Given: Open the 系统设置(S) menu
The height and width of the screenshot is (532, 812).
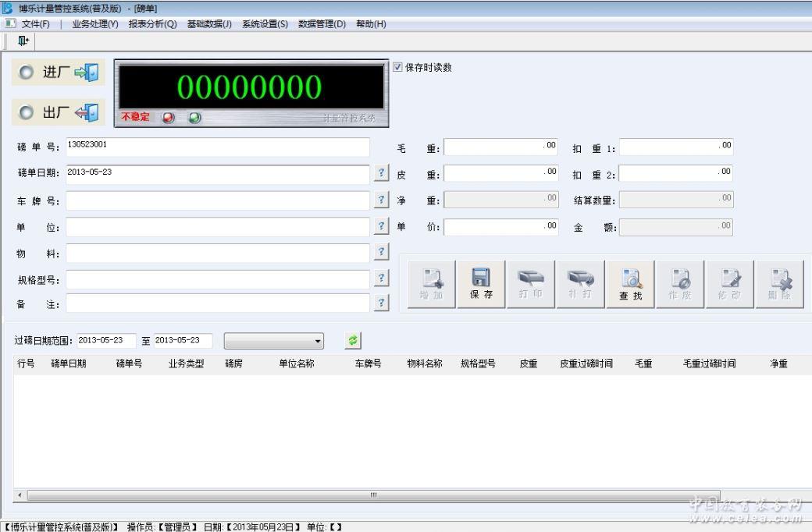Looking at the screenshot, I should point(265,24).
